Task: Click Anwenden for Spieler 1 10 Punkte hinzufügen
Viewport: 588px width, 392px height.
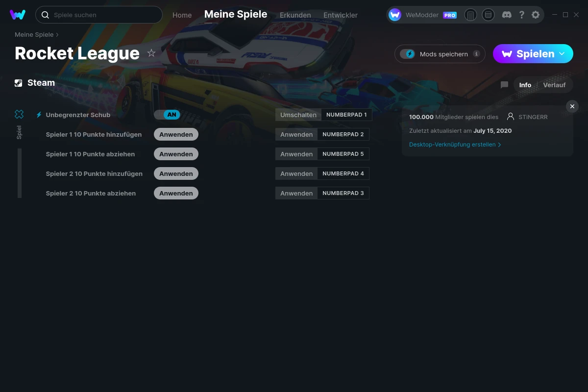Action: click(x=176, y=134)
